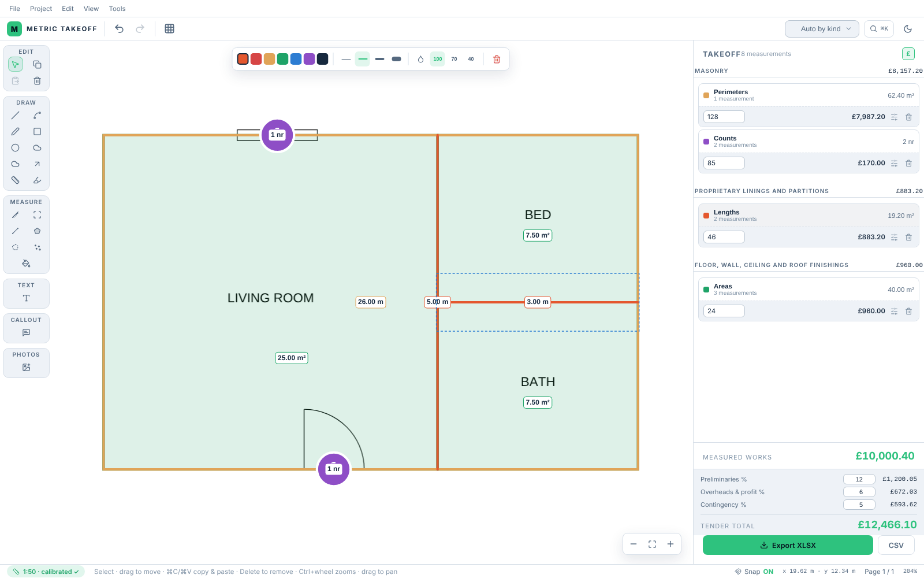Viewport: 924px width, 578px height.
Task: Open the 1:50 calibrated scale selector
Action: tap(46, 572)
